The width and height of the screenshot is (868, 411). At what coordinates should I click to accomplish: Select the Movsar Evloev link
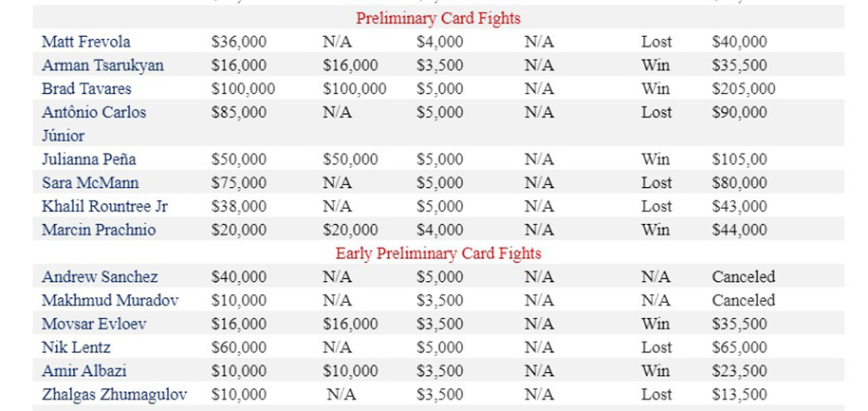[94, 324]
